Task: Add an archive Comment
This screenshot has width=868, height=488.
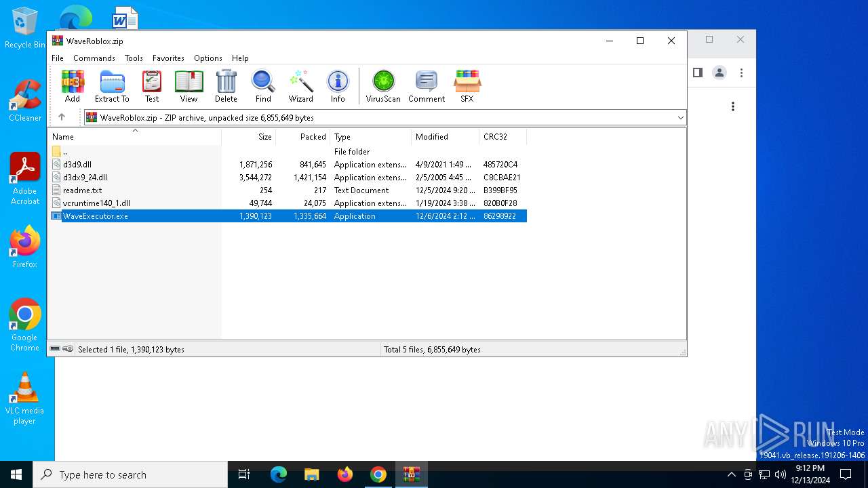Action: tap(427, 86)
